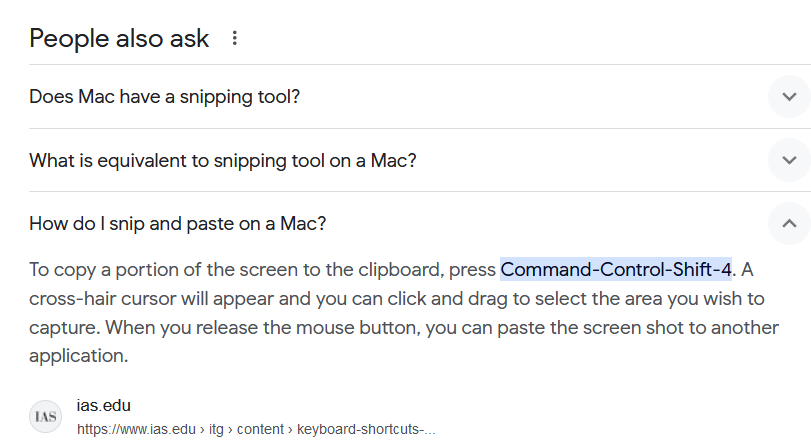Click the final word "application." in the answer
Viewport: 811px width, 447px height.
click(78, 355)
